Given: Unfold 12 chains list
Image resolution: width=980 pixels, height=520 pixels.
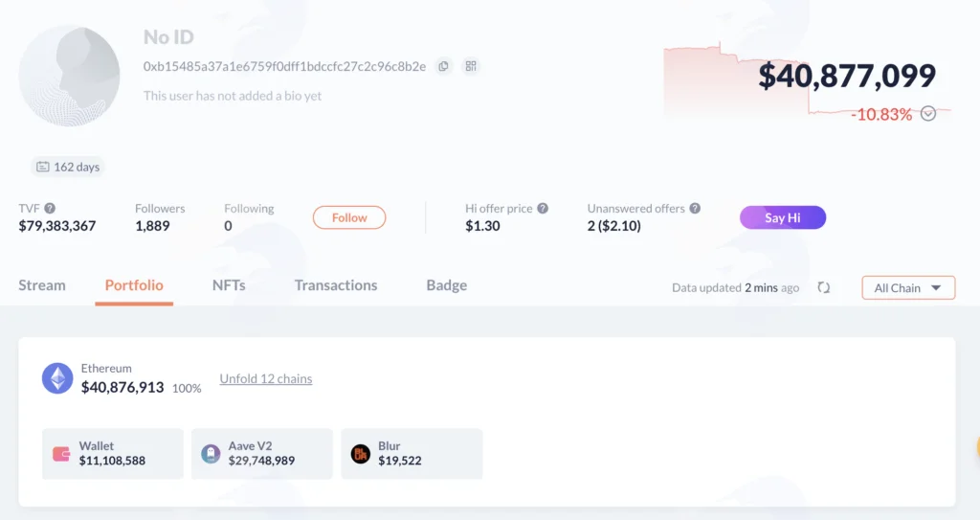Looking at the screenshot, I should 266,378.
